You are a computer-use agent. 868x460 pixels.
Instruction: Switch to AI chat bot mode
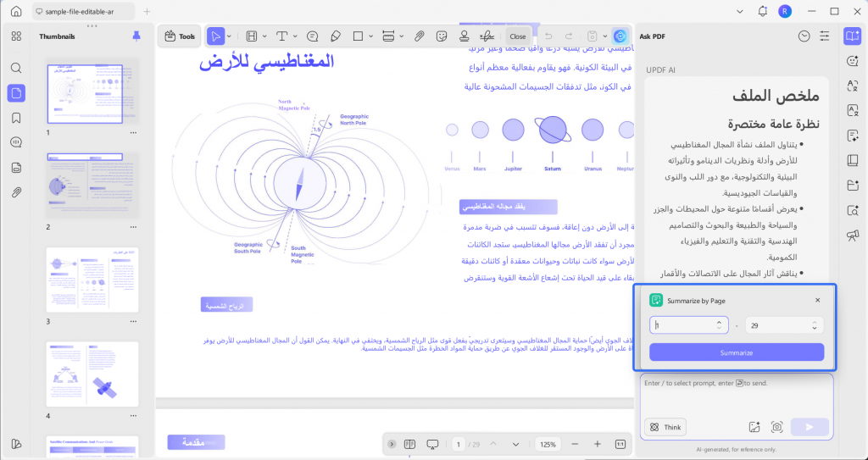[x=853, y=61]
